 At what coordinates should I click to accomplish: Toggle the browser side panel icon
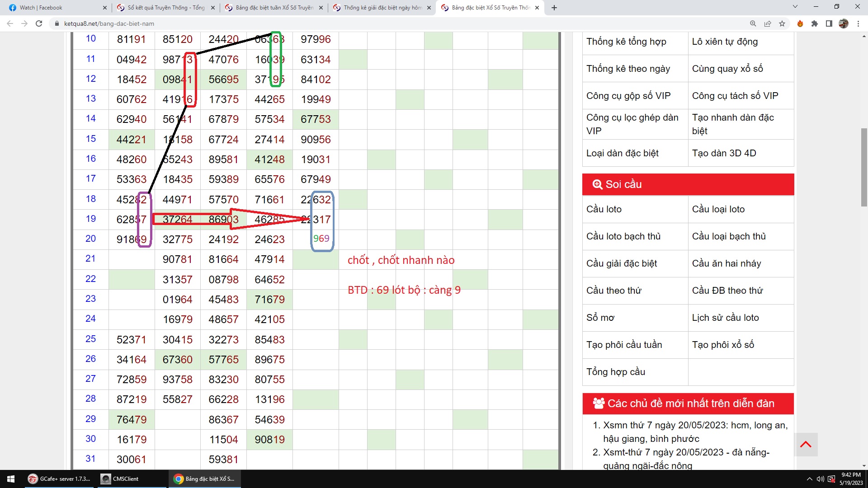click(x=829, y=23)
